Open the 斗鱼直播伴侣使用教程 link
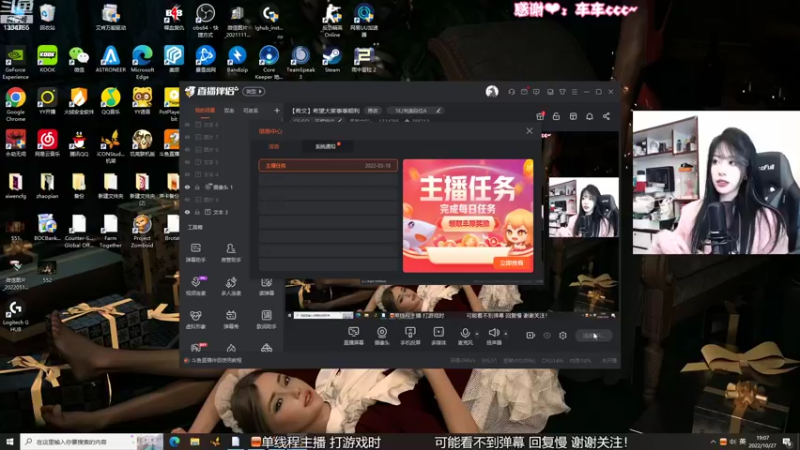Screen dimensions: 800x450 click(216, 360)
